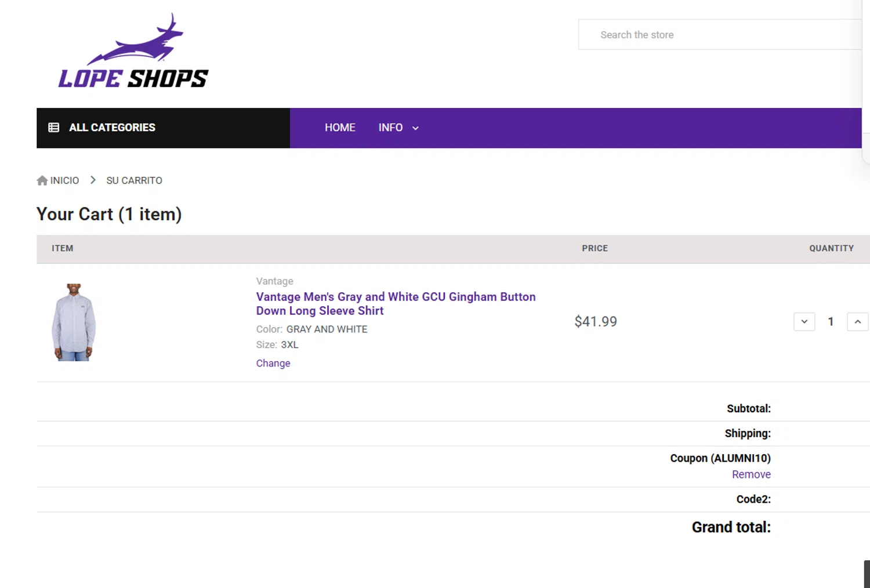Click the Coupon (ALUMNI10) label
The height and width of the screenshot is (588, 870).
point(720,458)
